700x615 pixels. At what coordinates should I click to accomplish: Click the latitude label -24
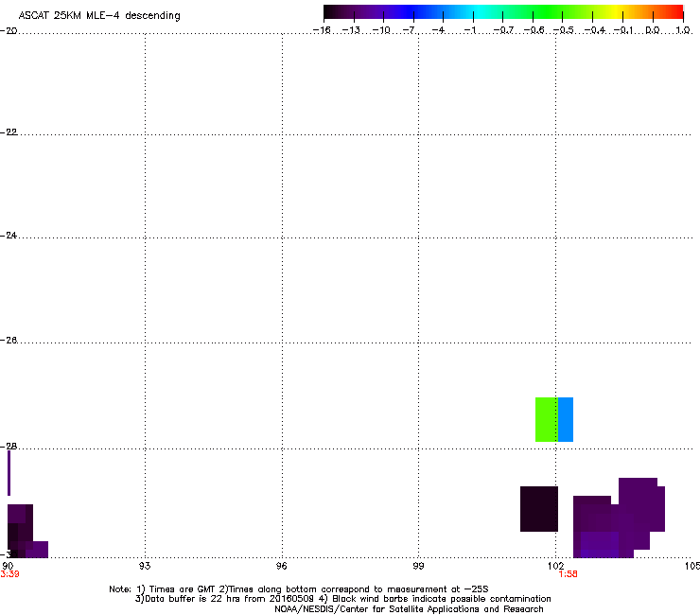9,235
